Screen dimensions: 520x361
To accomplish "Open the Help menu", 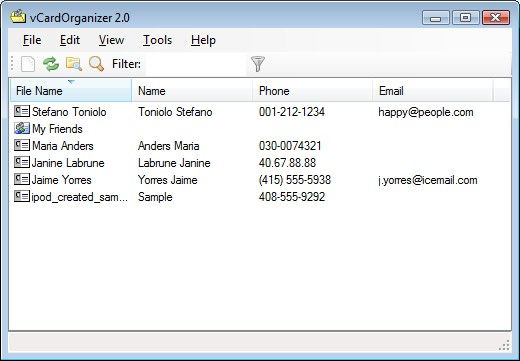I will [x=203, y=40].
